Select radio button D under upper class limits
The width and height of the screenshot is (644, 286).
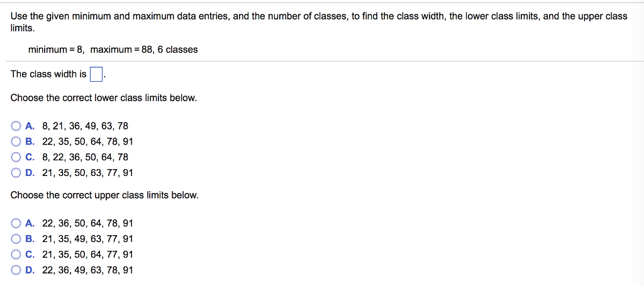[16, 270]
